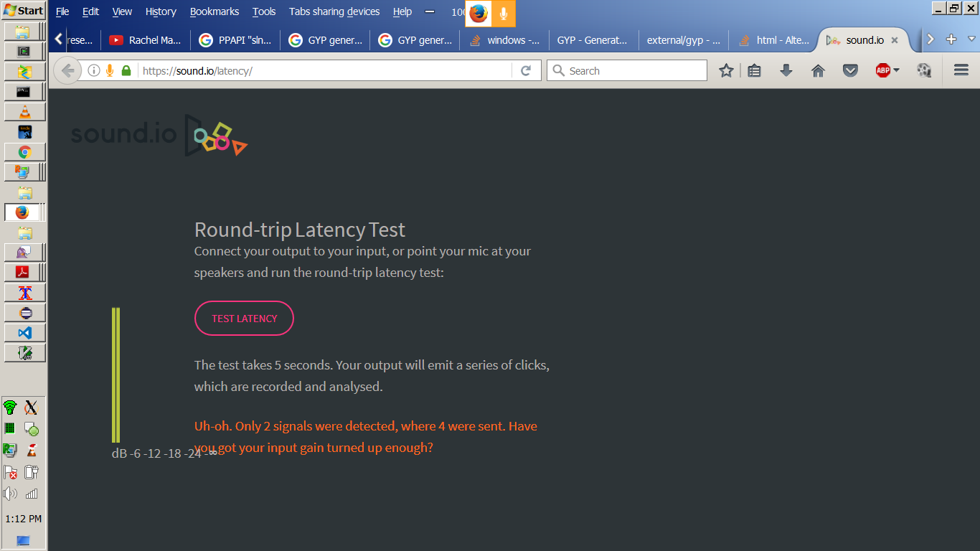Open Visual Studio Code from taskbar

pos(24,333)
